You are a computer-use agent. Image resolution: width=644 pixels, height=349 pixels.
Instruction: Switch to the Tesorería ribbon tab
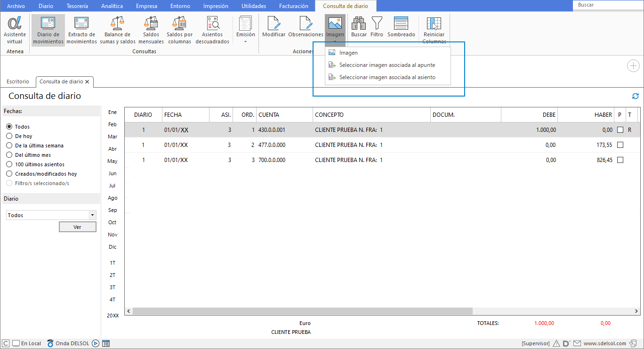(x=77, y=6)
